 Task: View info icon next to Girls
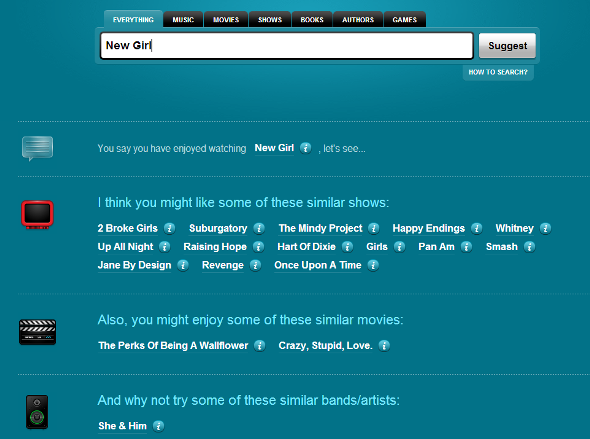[400, 247]
